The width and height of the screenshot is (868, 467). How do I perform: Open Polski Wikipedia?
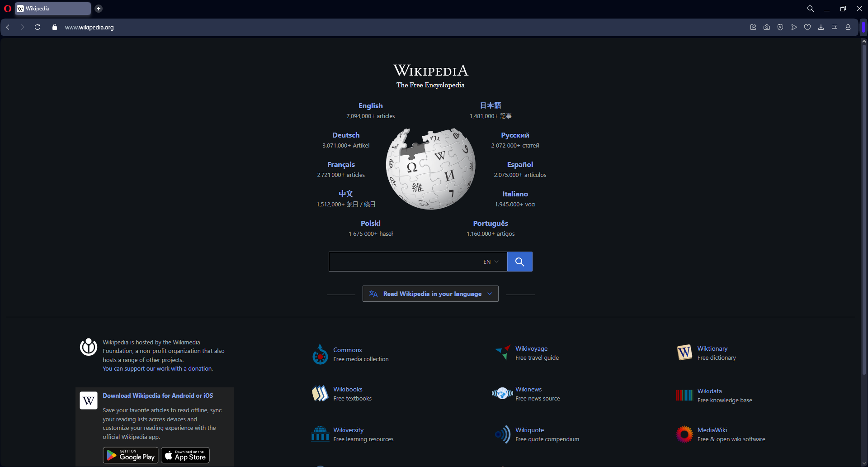point(371,223)
